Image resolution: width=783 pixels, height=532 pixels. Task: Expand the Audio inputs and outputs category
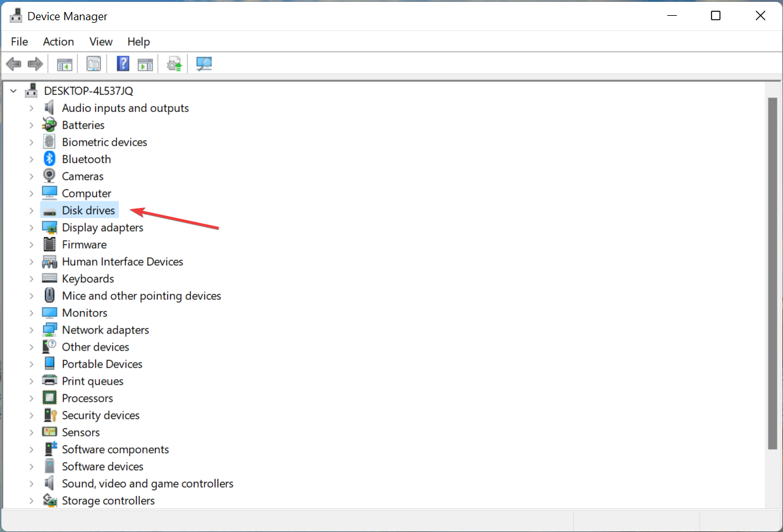[x=31, y=108]
